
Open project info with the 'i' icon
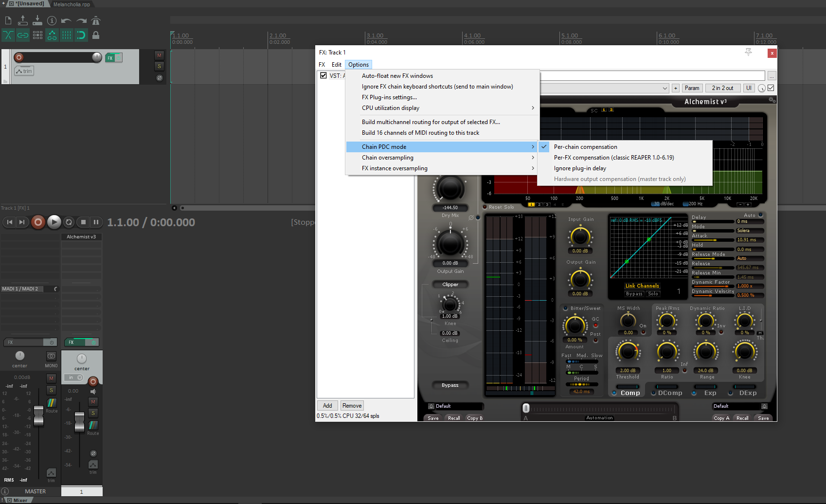pos(52,20)
